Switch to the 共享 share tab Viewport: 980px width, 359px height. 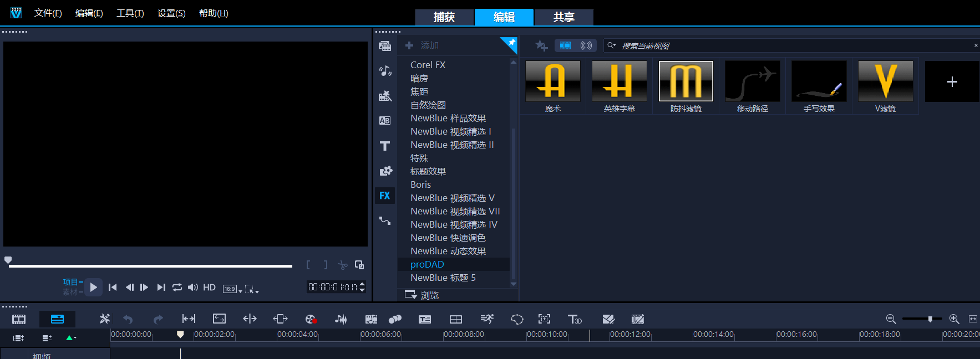point(564,17)
